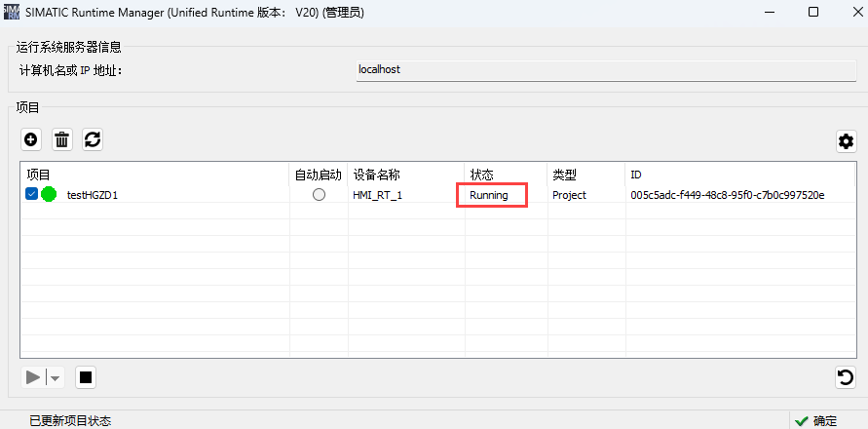Screen dimensions: 868x429
Task: Click the refresh projects icon
Action: [x=93, y=139]
